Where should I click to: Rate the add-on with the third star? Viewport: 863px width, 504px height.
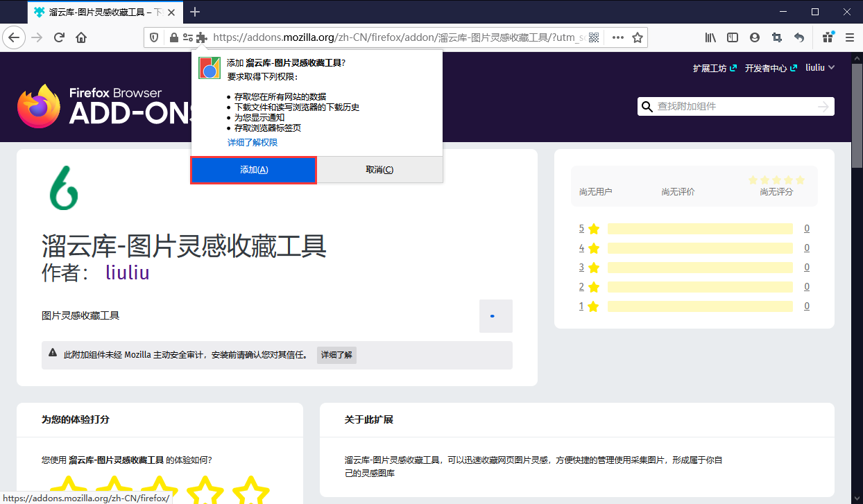click(x=160, y=489)
